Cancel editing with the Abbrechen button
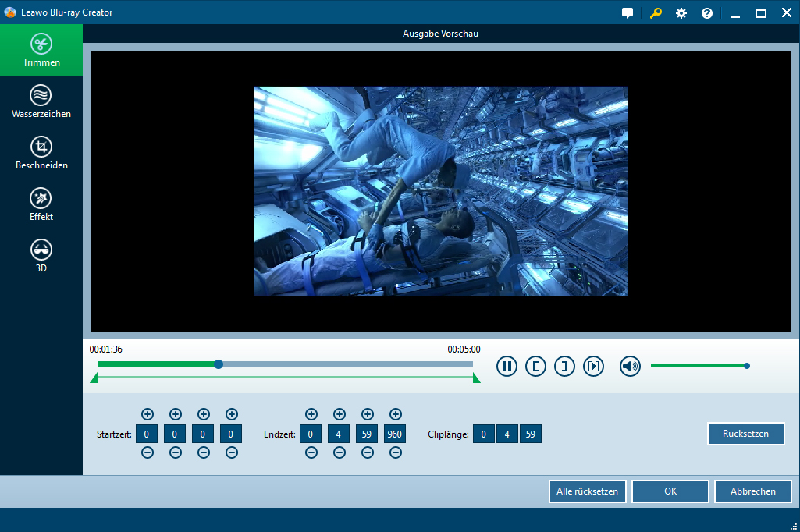Screen dimensions: 800x532 click(752, 491)
